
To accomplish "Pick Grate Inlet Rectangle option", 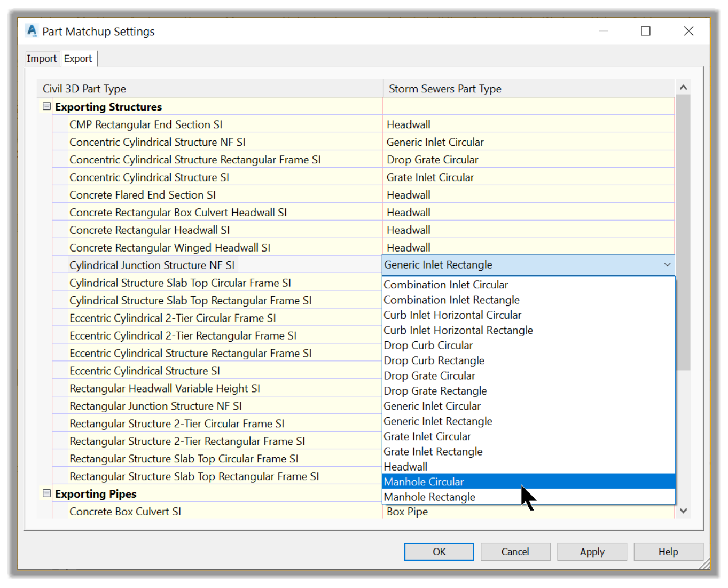I will [x=529, y=451].
